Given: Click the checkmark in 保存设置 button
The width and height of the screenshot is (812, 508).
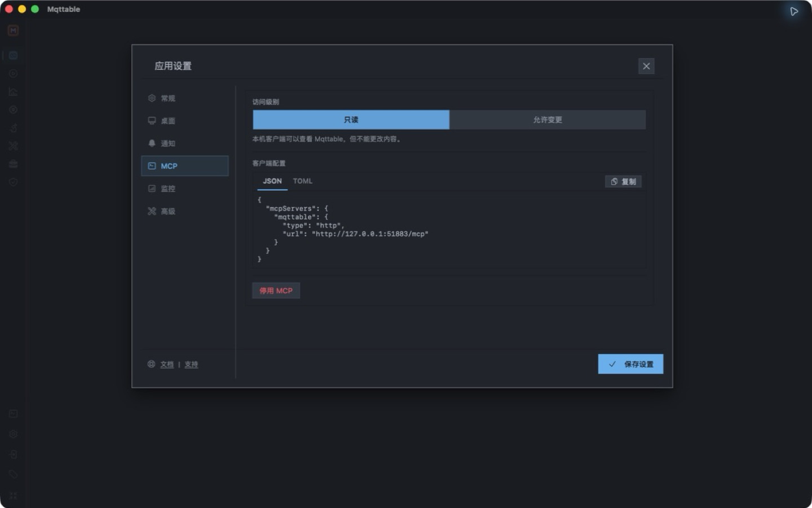Looking at the screenshot, I should click(x=612, y=364).
